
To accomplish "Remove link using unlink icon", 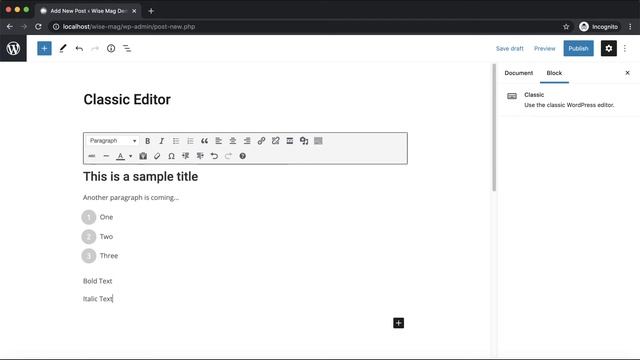I will [x=276, y=141].
